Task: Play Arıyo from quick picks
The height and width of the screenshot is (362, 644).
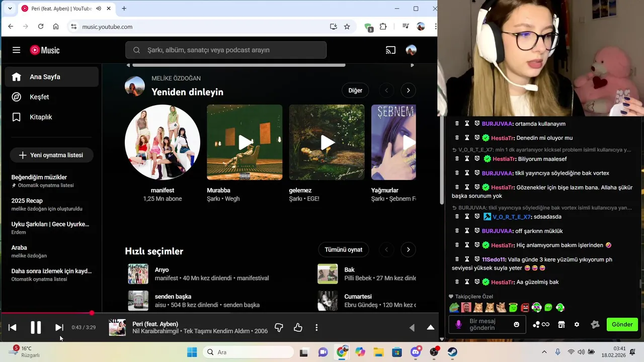Action: pyautogui.click(x=138, y=274)
